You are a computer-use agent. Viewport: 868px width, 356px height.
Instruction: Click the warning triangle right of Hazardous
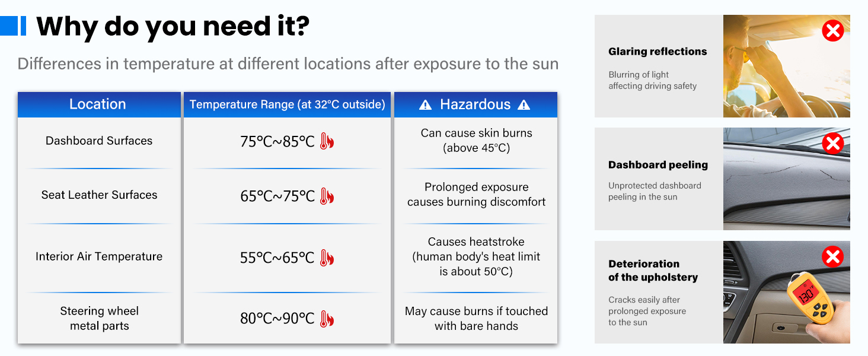(524, 105)
